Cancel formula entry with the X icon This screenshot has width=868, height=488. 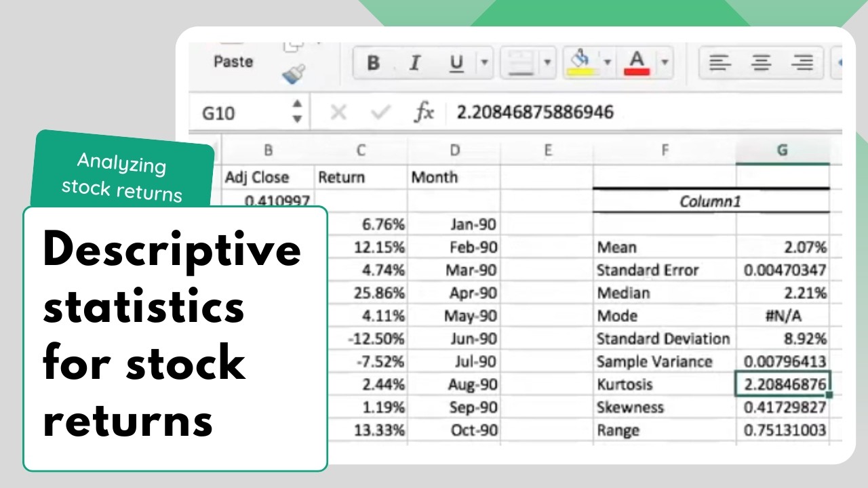tap(338, 113)
